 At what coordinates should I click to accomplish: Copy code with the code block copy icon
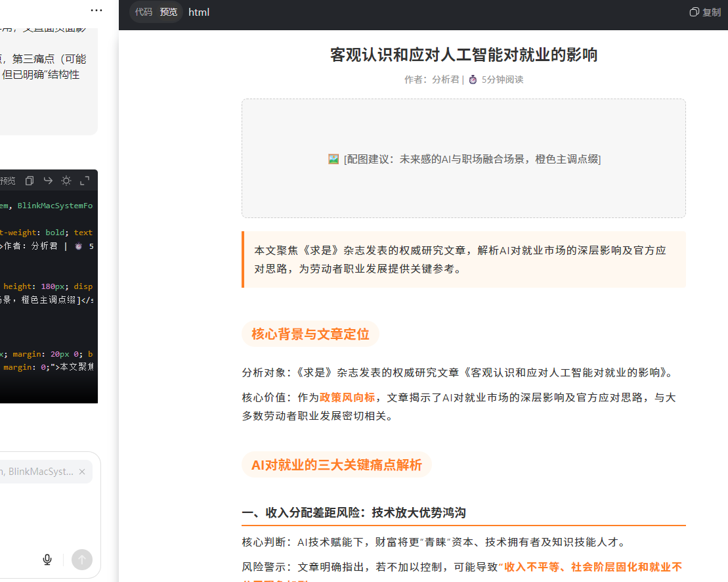click(x=30, y=181)
